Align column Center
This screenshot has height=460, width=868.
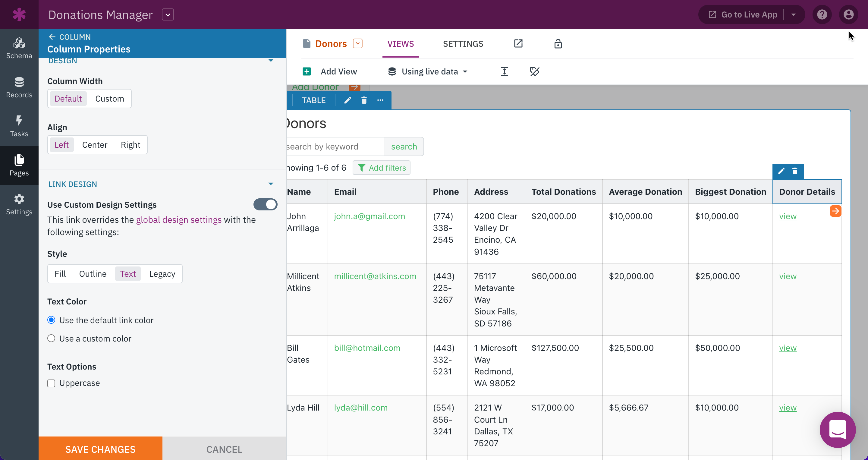[x=95, y=145]
